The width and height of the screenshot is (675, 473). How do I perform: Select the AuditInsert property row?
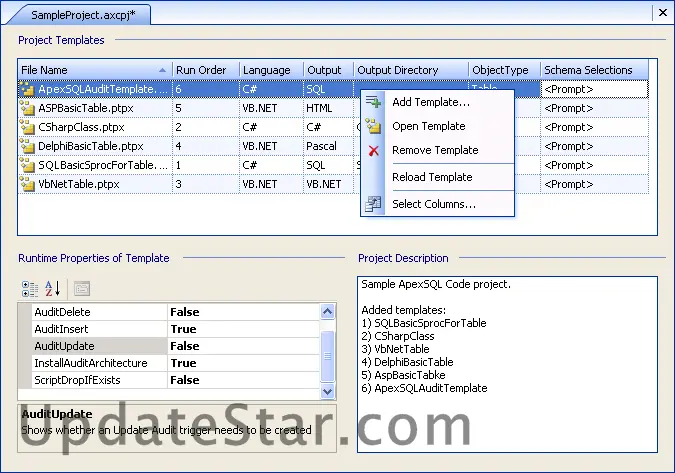[176, 329]
